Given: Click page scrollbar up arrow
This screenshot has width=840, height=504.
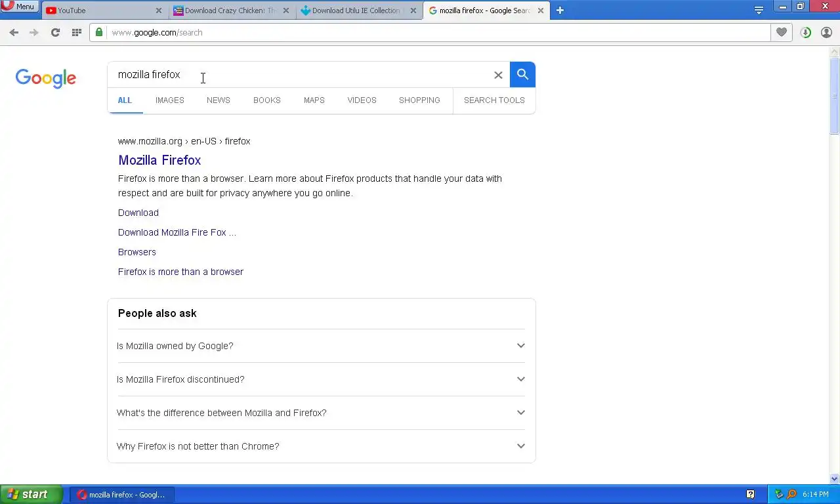Looking at the screenshot, I should pos(835,51).
